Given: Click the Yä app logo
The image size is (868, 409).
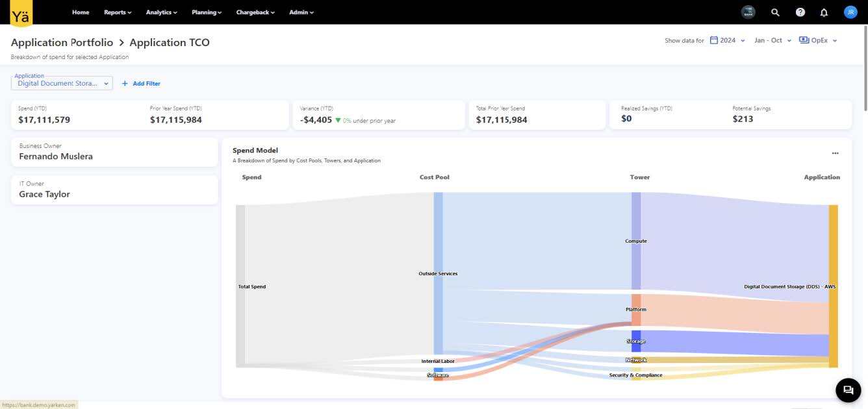Looking at the screenshot, I should (20, 12).
